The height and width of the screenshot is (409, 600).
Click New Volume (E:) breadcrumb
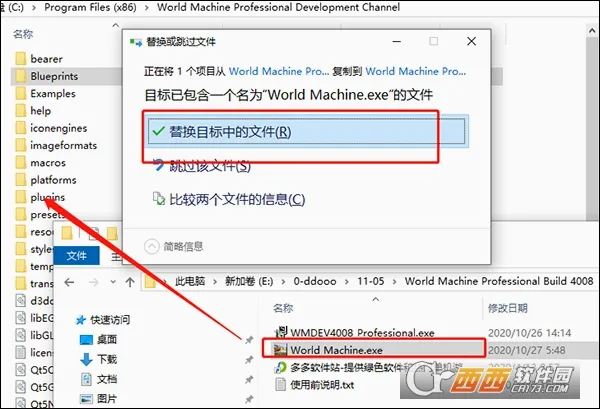[249, 281]
